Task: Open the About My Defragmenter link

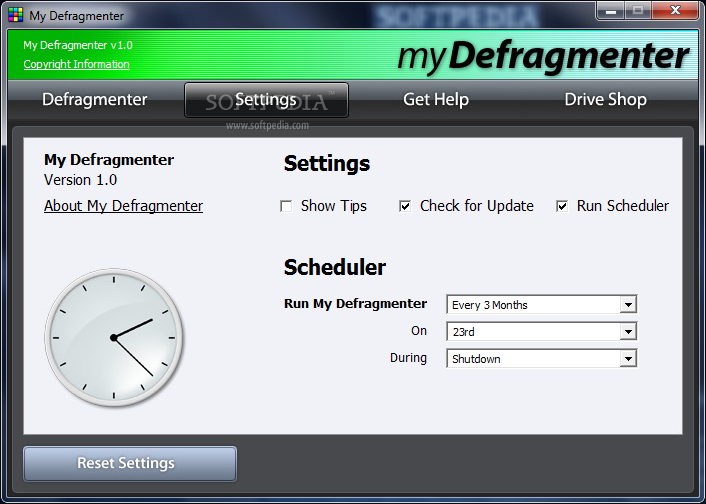Action: (123, 206)
